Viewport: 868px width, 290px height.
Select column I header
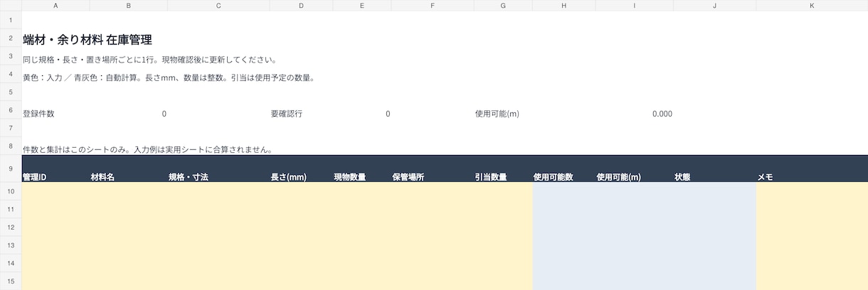[x=634, y=5]
